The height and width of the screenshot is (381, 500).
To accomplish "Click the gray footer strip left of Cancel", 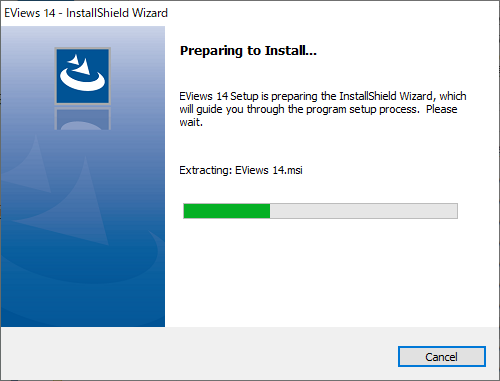I will click(x=199, y=353).
